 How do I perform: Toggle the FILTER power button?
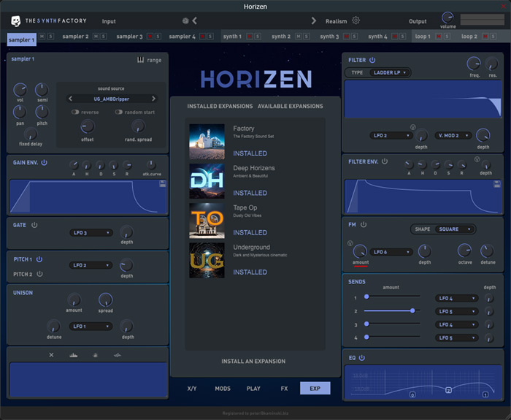[372, 60]
